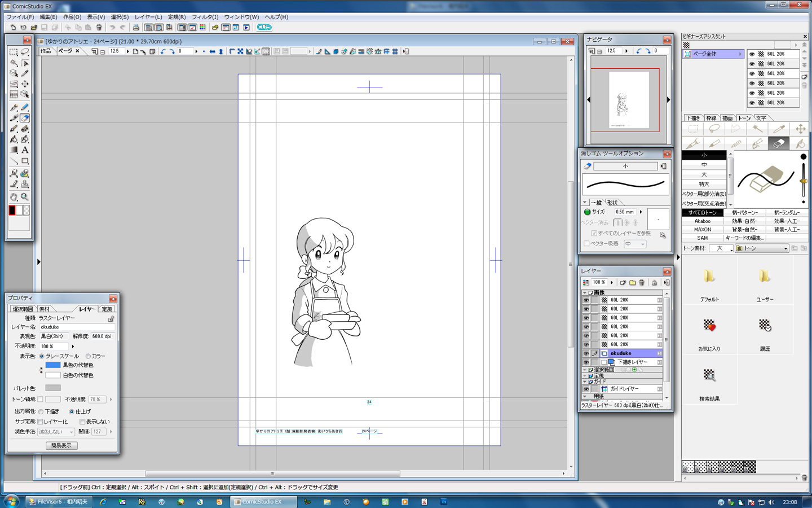Select the move layer tool
This screenshot has height=508, width=812.
click(25, 84)
